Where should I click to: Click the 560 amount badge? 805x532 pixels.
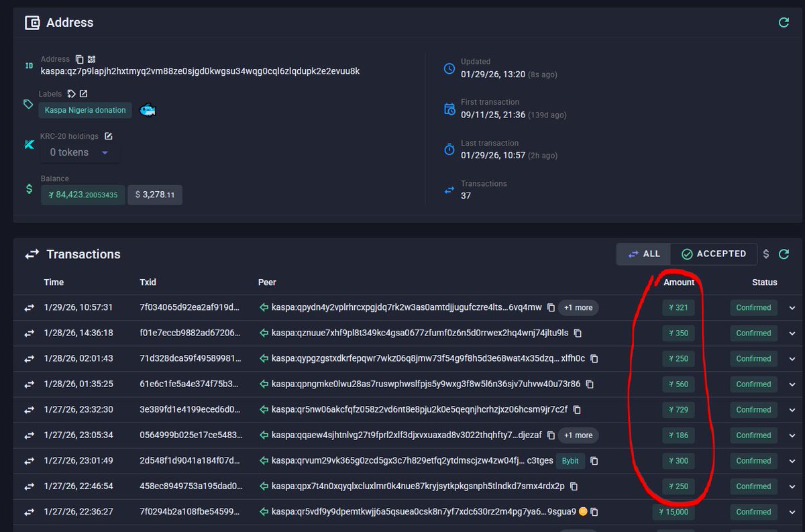point(678,384)
